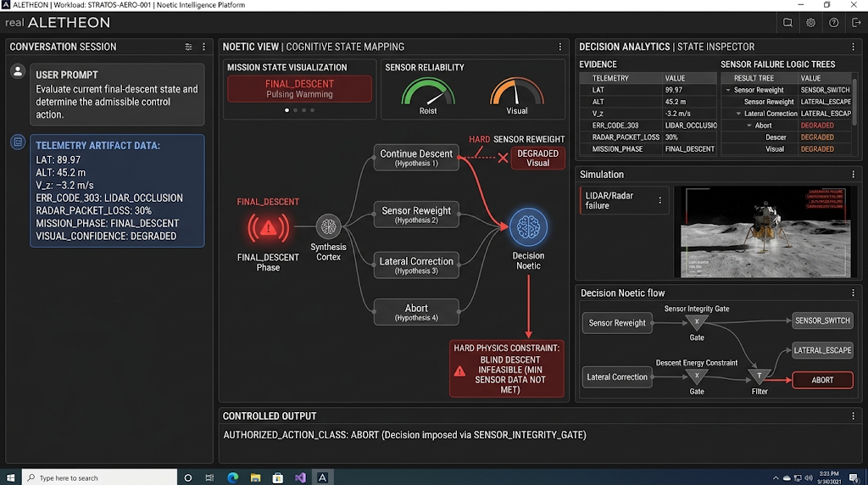Screen dimensions: 868x485
Task: Click the taskbar search box
Action: tap(100, 477)
